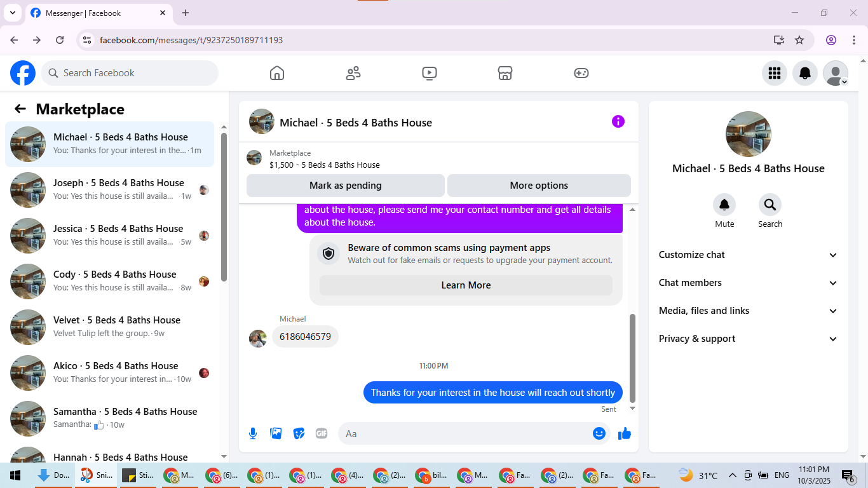This screenshot has width=868, height=488.
Task: Choose a GIF icon
Action: click(322, 433)
